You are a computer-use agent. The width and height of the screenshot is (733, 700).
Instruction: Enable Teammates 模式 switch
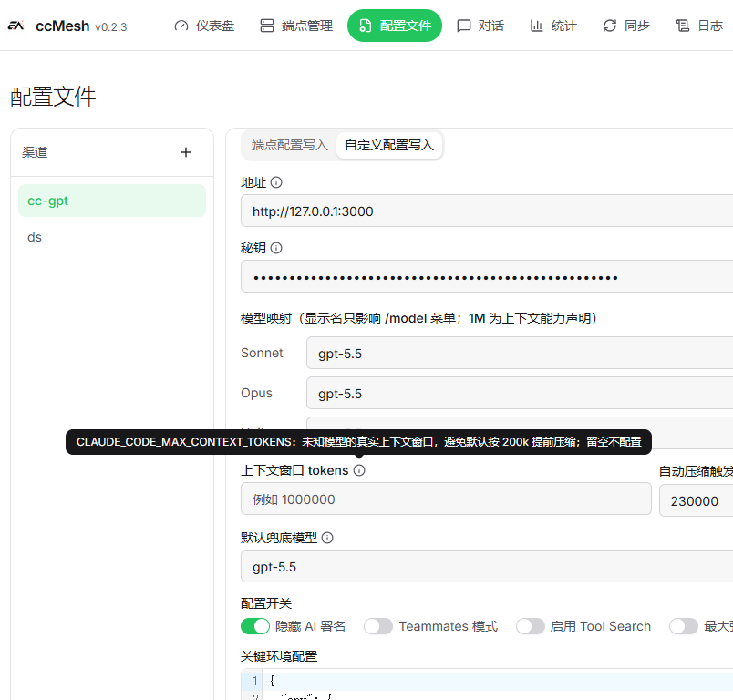[x=378, y=626]
